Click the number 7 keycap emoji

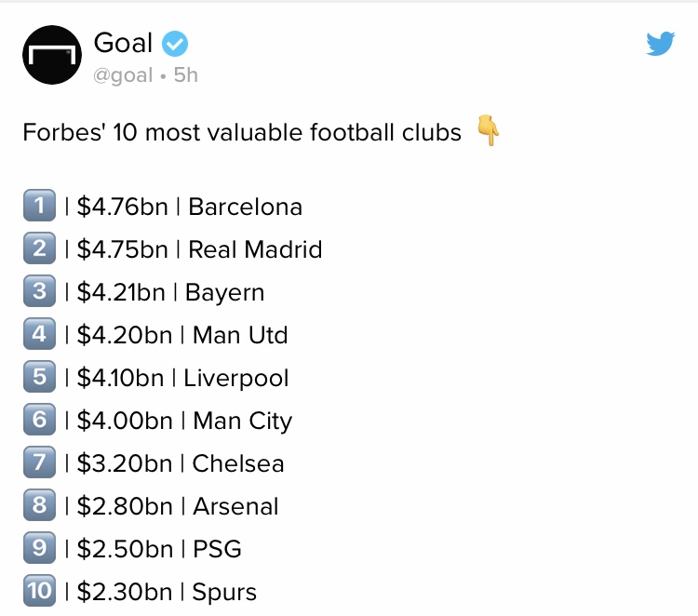[x=39, y=463]
